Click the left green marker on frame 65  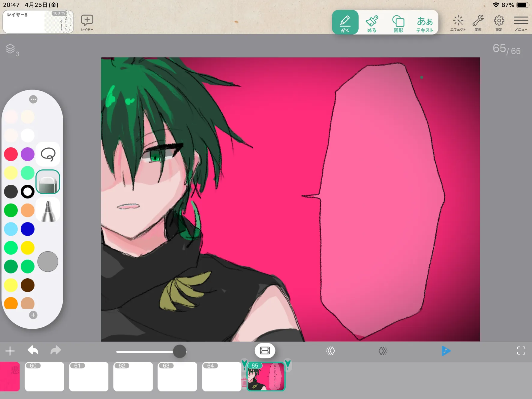pyautogui.click(x=244, y=364)
